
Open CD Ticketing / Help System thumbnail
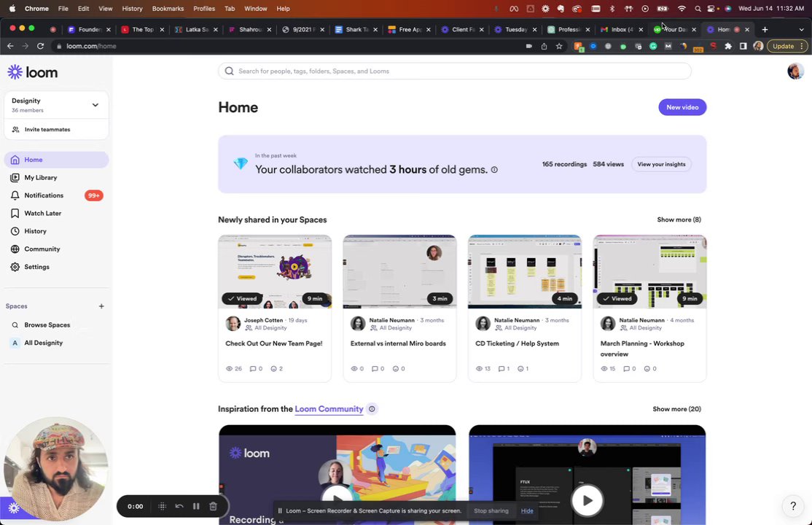point(525,271)
